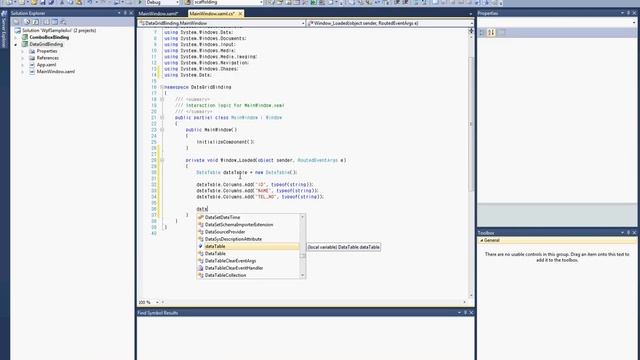The width and height of the screenshot is (640, 360).
Task: Click Show All Files in Solution Explorer toolbar
Action: click(x=27, y=22)
